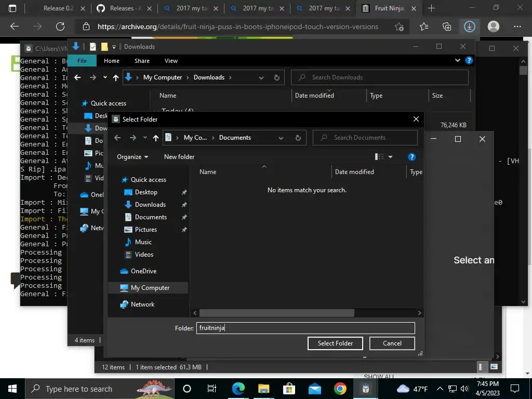Viewport: 532px width, 399px height.
Task: Go back in the Select Folder dialog
Action: coord(117,137)
